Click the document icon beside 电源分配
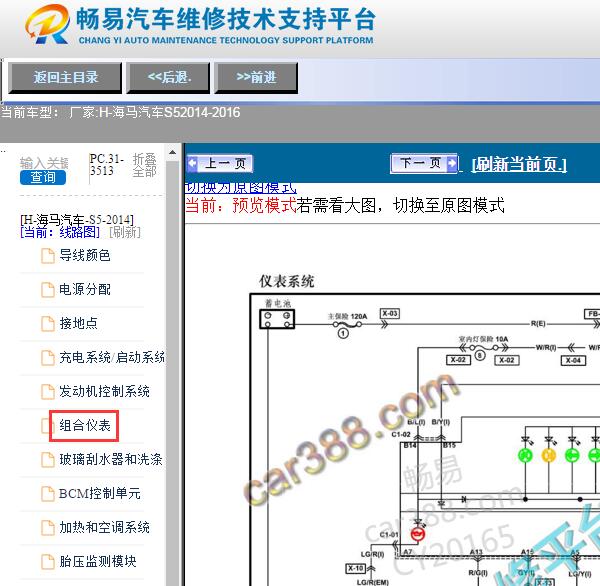600x586 pixels. (x=48, y=290)
